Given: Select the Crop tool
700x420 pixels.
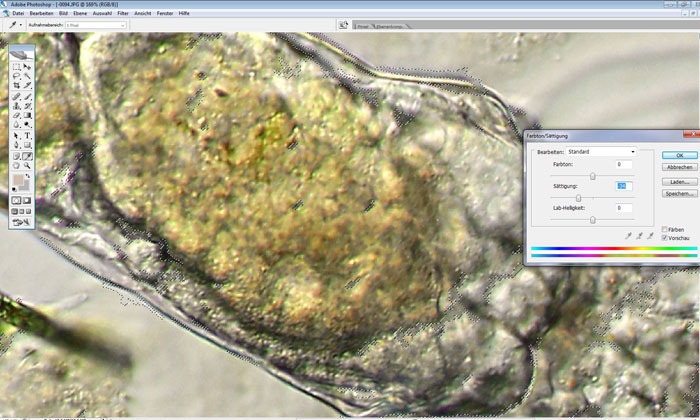Looking at the screenshot, I should [17, 87].
